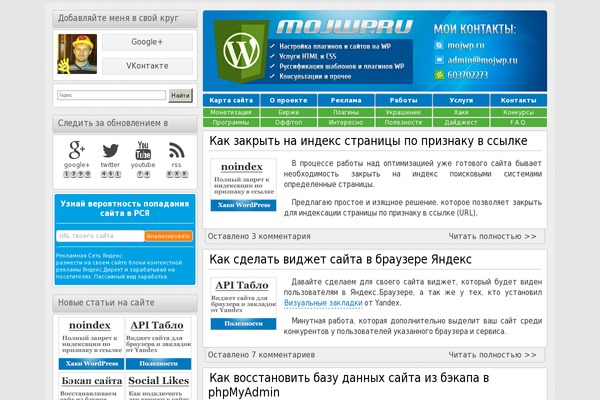The height and width of the screenshot is (400, 600).
Task: Click the ICQ icon beside 603702273
Action: pos(439,75)
